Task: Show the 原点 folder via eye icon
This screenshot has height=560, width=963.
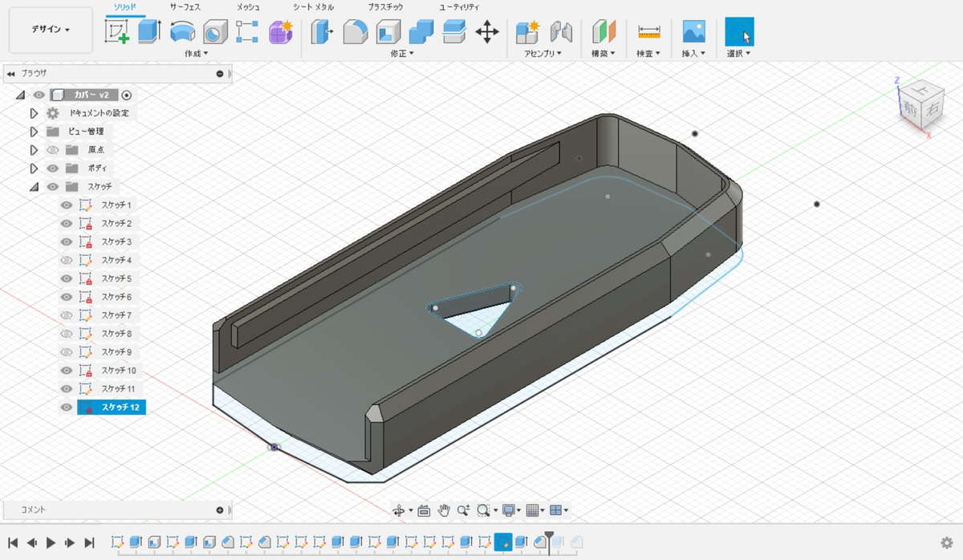Action: coord(53,150)
